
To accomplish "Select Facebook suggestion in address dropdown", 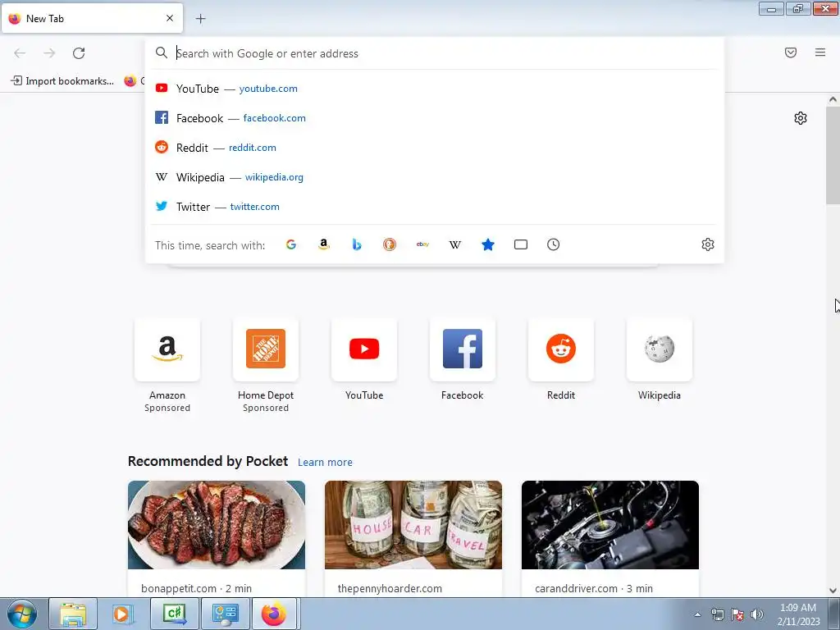I will point(435,118).
